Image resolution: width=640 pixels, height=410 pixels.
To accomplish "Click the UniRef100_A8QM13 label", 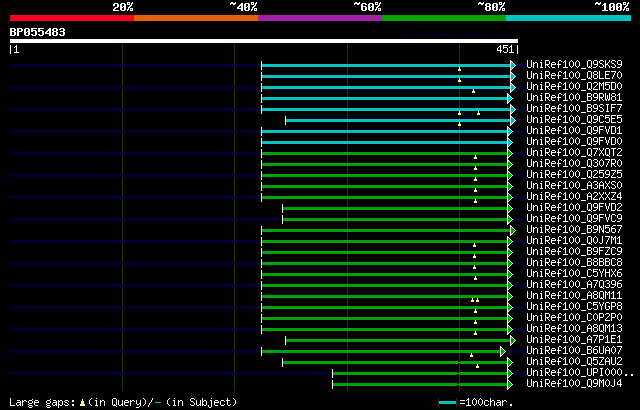I will 574,329.
